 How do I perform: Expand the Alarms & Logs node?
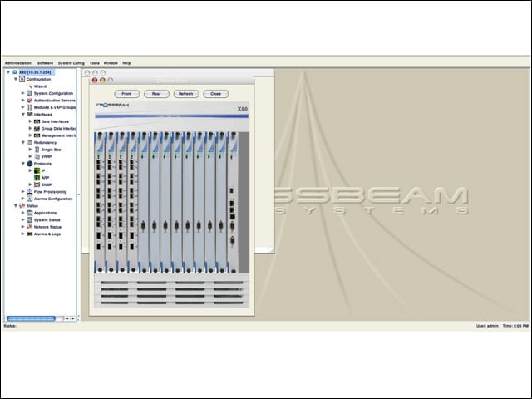coord(23,234)
